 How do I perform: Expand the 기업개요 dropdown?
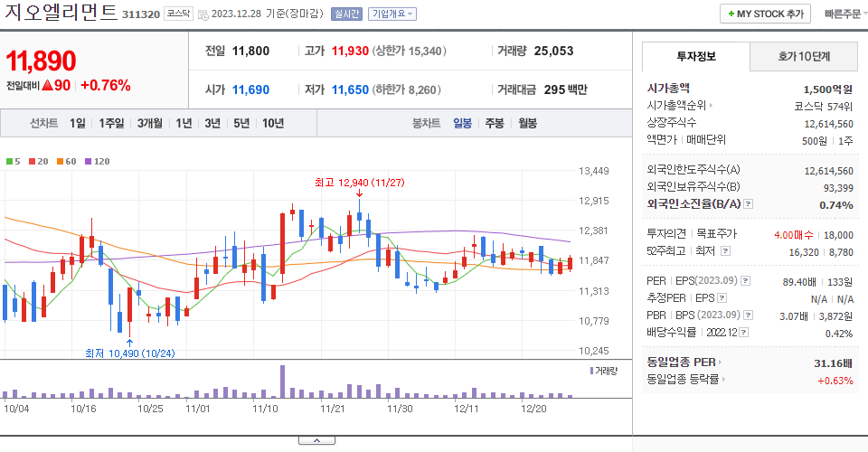pyautogui.click(x=392, y=14)
